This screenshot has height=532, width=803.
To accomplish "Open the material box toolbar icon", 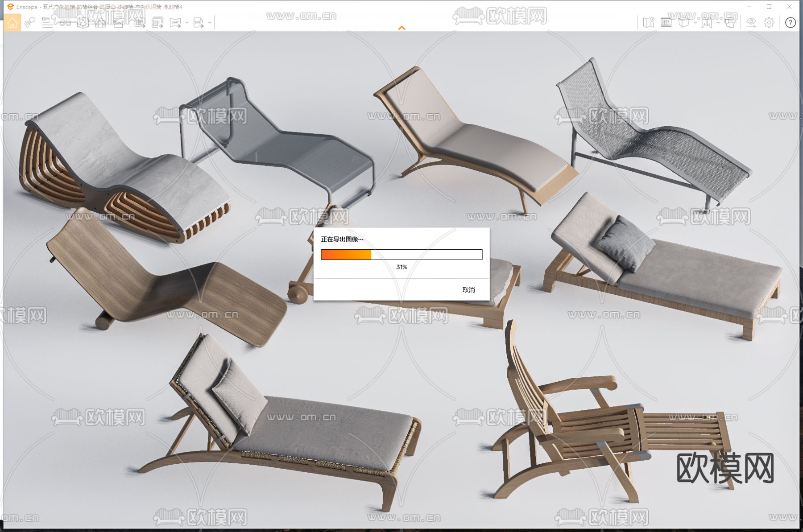I will 118,23.
